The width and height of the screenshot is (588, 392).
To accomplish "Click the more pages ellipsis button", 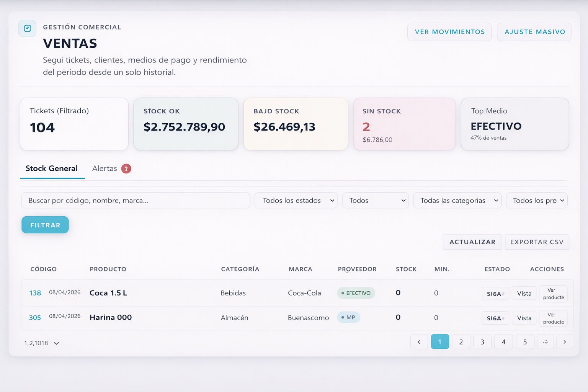I will click(546, 342).
